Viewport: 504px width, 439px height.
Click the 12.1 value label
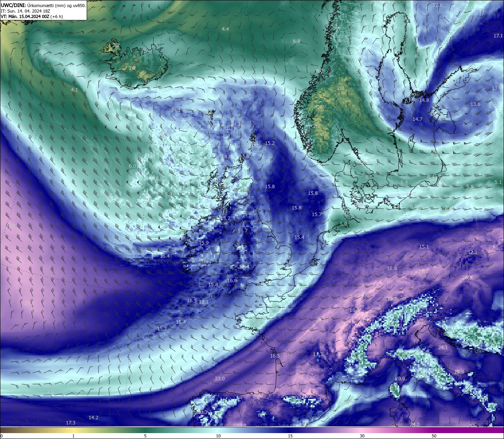pyautogui.click(x=204, y=302)
